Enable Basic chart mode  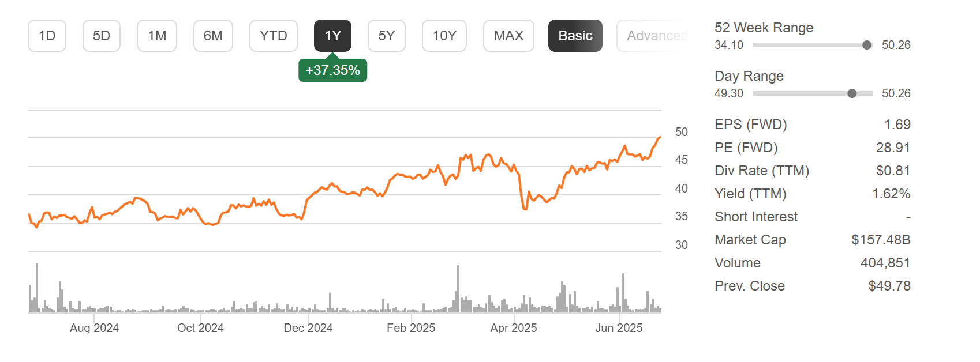(575, 35)
